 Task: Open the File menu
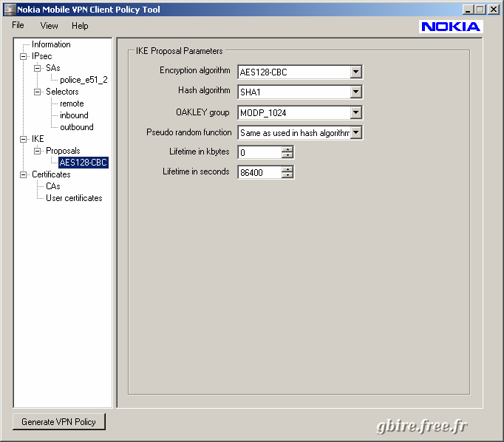(18, 25)
